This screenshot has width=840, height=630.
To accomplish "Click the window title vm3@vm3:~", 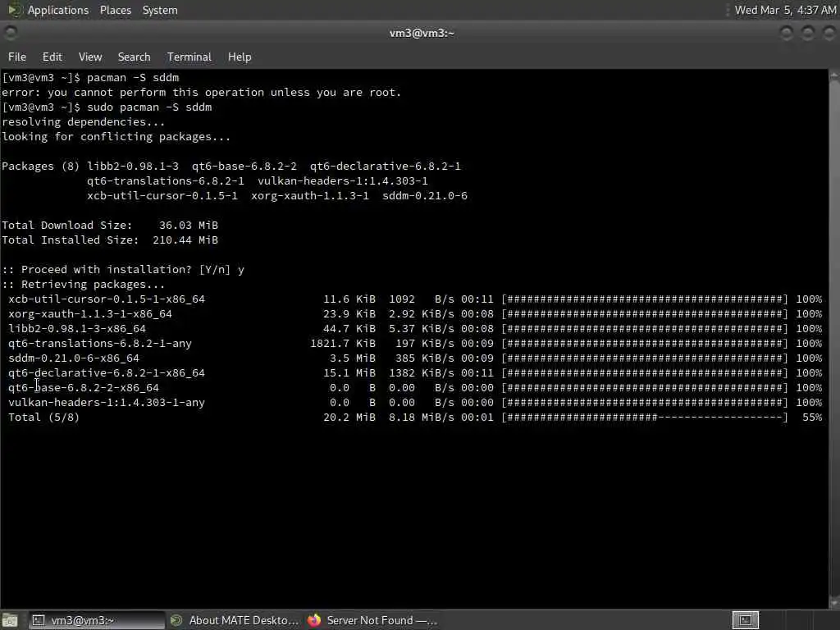I will pos(422,33).
